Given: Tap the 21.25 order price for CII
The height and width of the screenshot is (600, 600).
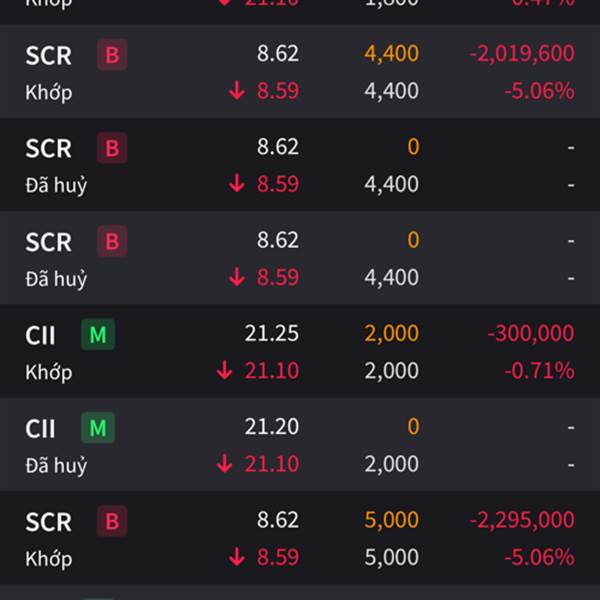Looking at the screenshot, I should coord(272,333).
